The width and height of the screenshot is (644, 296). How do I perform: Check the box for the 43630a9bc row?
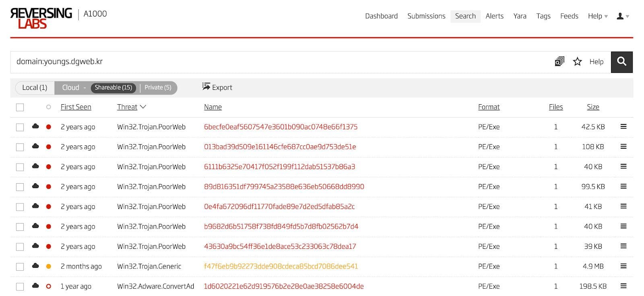point(20,247)
